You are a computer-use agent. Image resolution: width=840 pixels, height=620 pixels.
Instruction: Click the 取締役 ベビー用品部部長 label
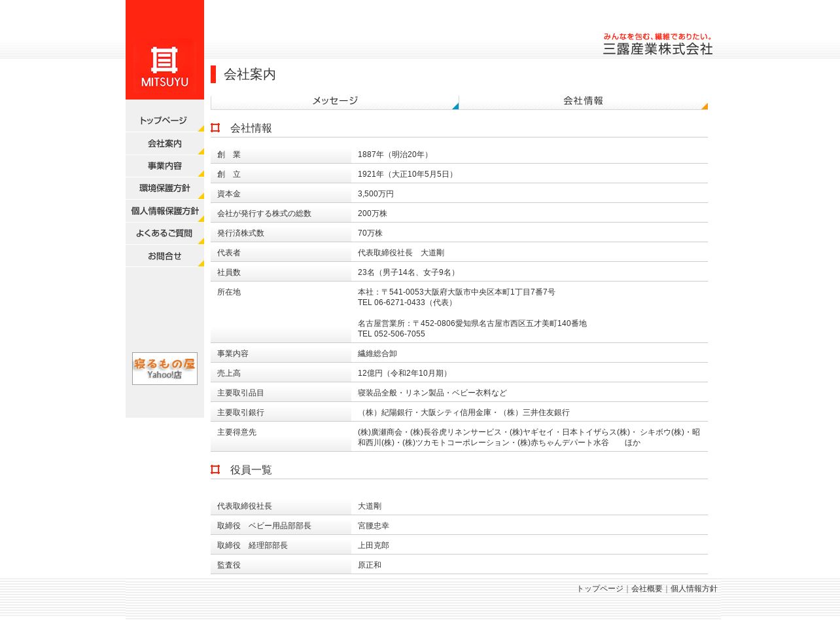264,526
